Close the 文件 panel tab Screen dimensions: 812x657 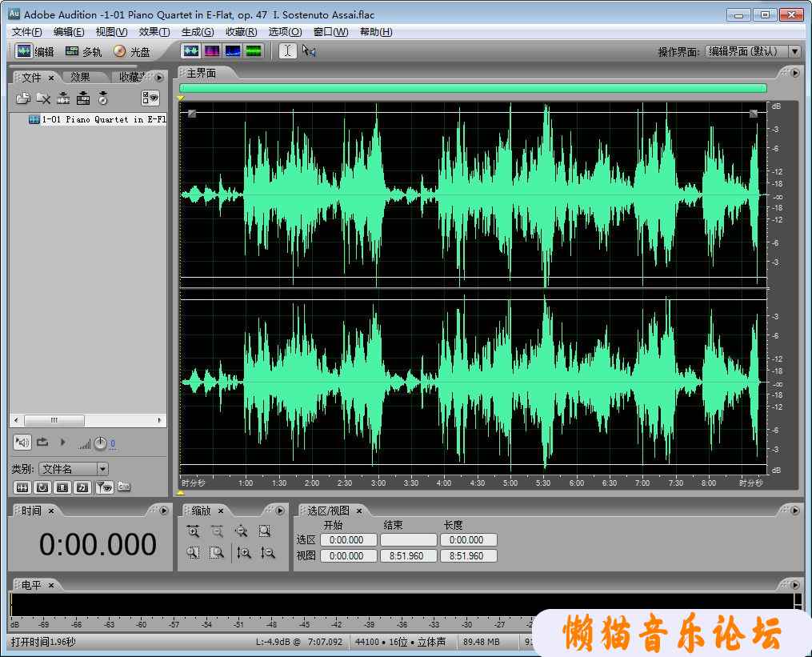click(51, 78)
